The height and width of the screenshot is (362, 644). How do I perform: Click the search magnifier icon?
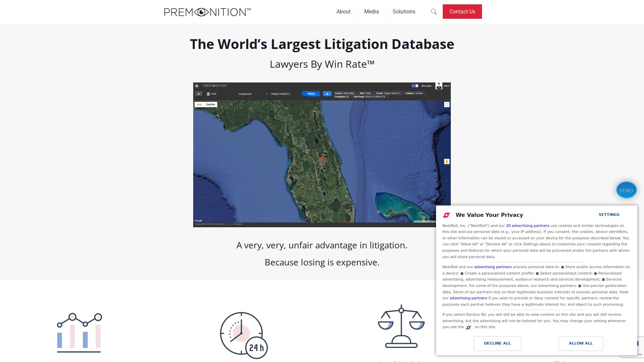[434, 12]
